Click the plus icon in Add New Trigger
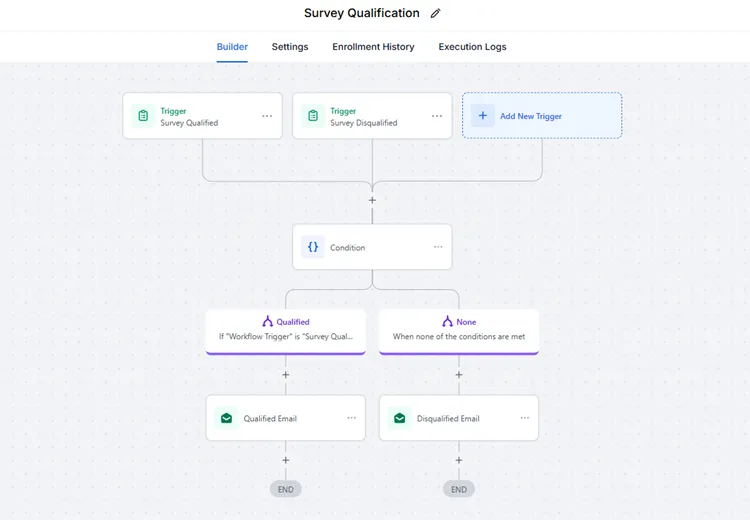 coord(482,116)
